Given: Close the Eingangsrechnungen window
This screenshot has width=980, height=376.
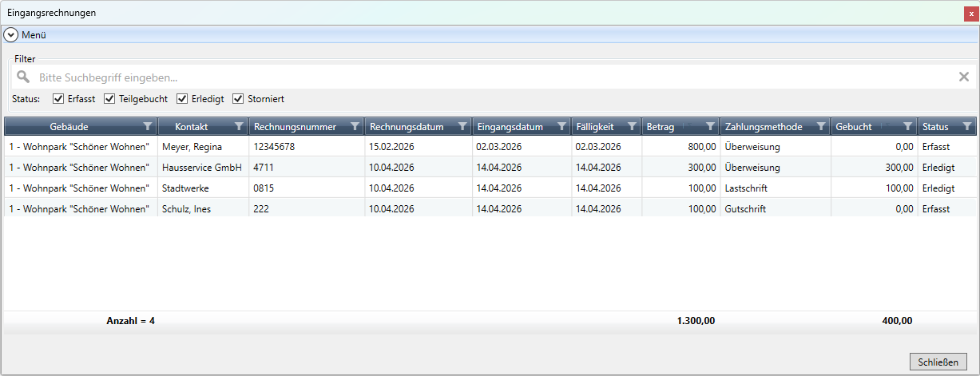Looking at the screenshot, I should click(x=971, y=14).
